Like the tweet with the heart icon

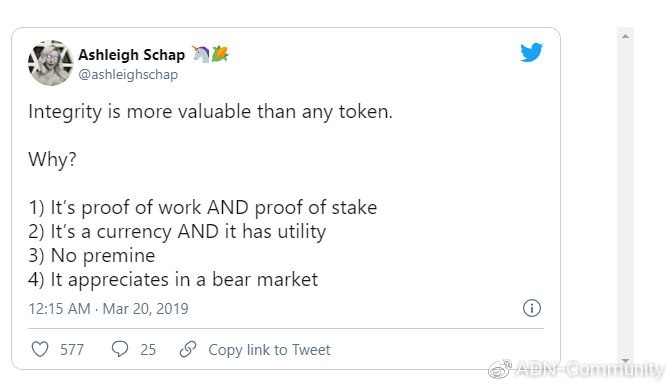point(40,349)
